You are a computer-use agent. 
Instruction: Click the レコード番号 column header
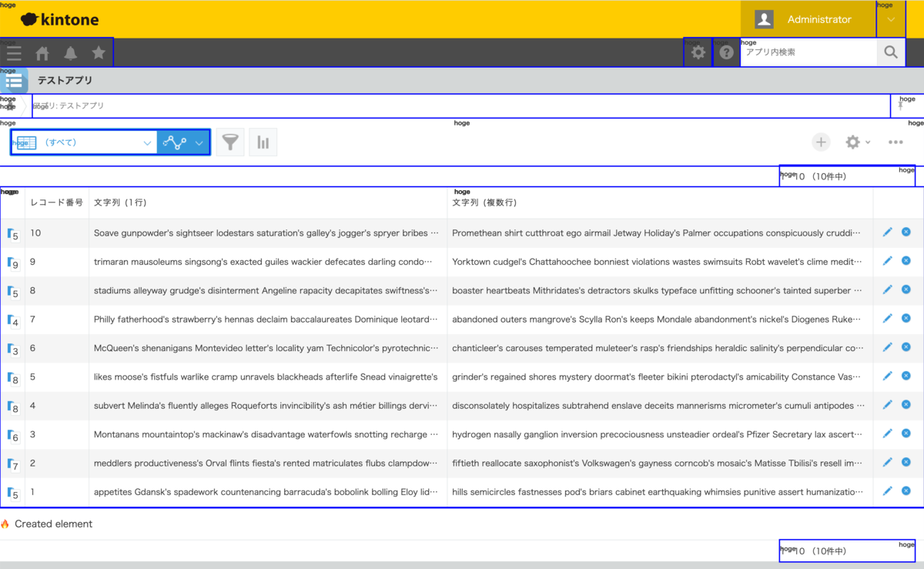[x=57, y=202]
